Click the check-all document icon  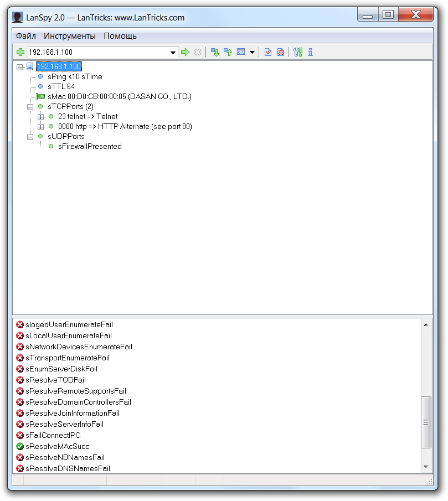point(268,52)
